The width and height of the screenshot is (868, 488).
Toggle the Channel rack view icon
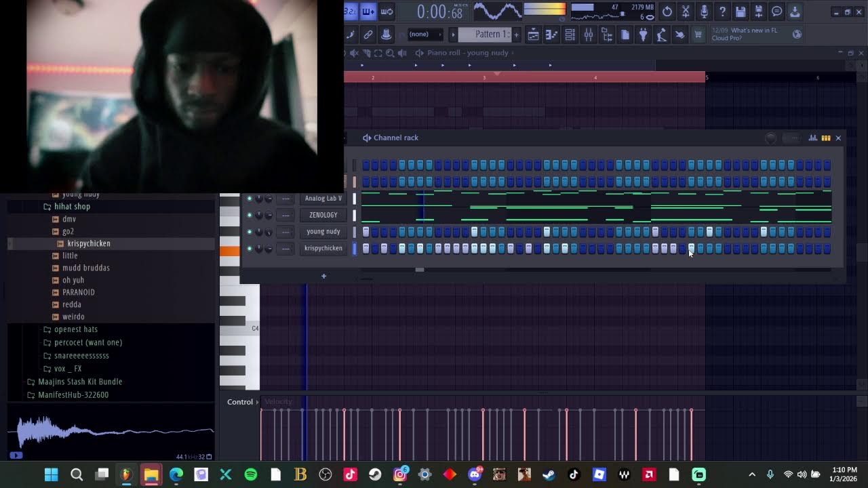click(x=570, y=35)
